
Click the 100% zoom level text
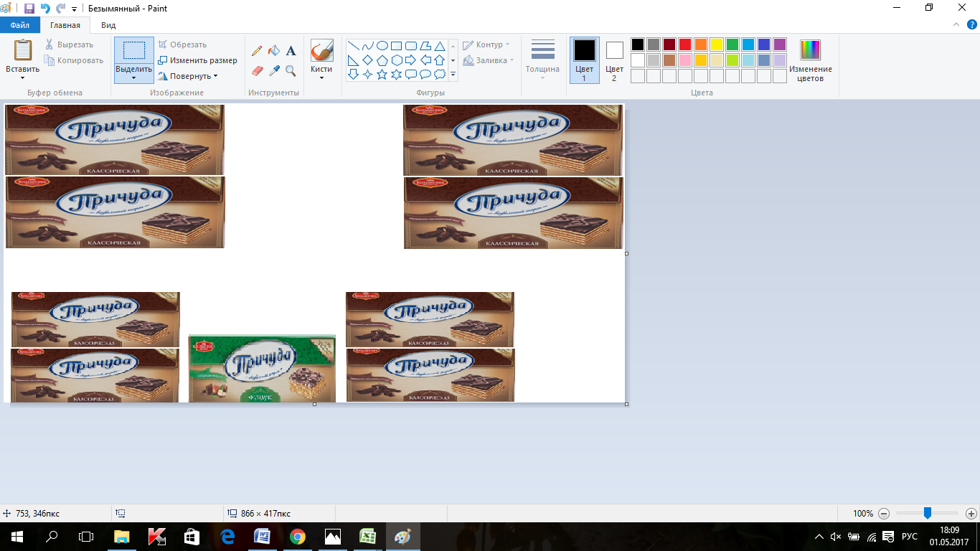863,514
